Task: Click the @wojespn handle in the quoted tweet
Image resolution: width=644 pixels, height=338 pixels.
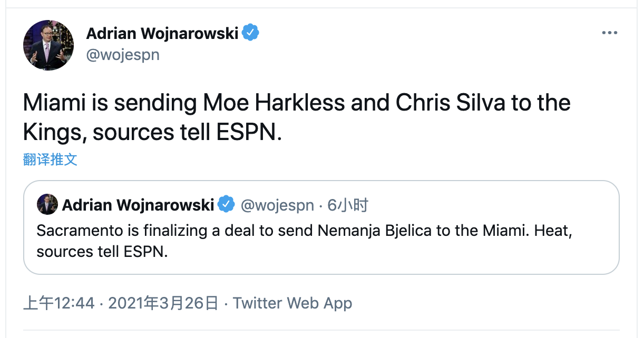Action: (277, 205)
